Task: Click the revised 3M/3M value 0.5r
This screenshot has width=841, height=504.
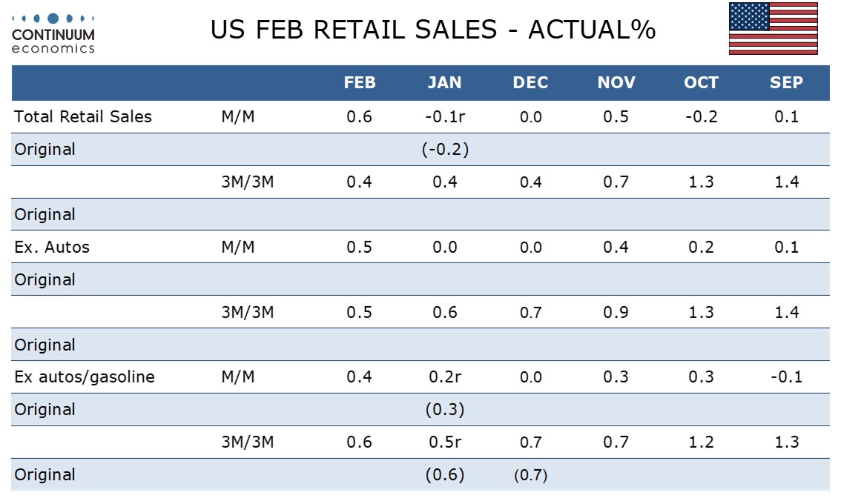Action: click(444, 442)
